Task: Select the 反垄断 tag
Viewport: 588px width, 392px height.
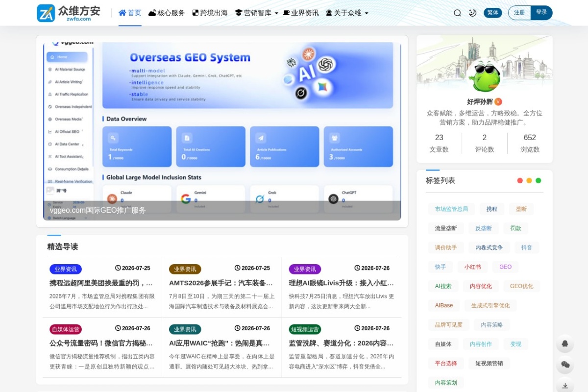Action: coord(484,228)
